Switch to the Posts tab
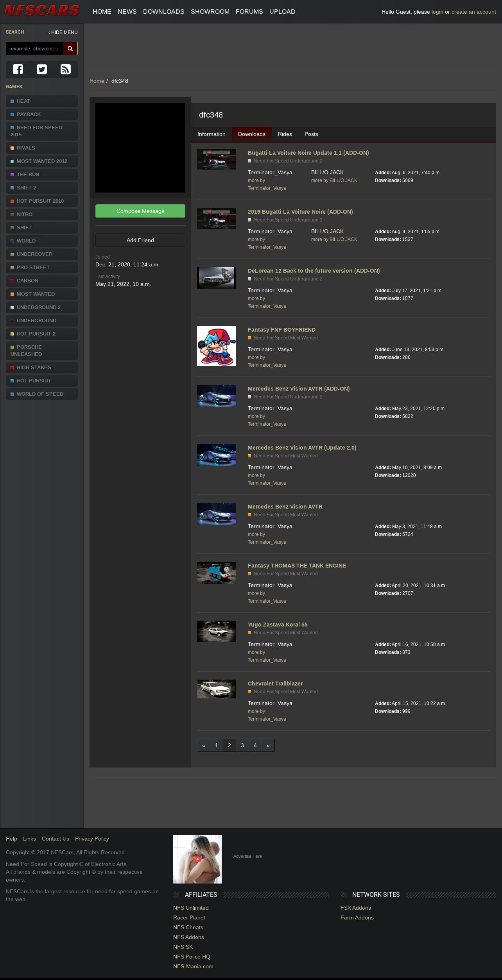 coord(311,134)
